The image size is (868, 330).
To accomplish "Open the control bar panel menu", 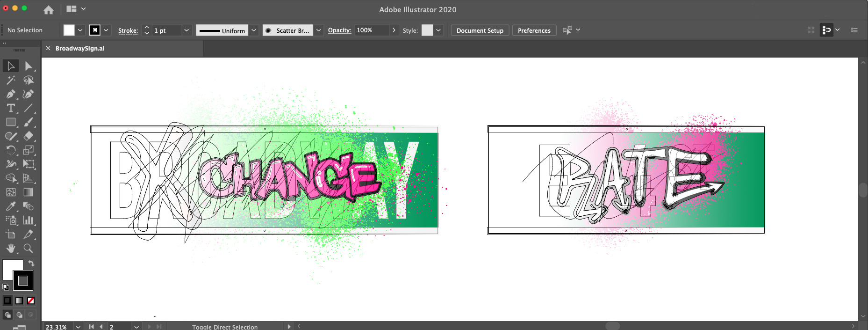I will [854, 30].
